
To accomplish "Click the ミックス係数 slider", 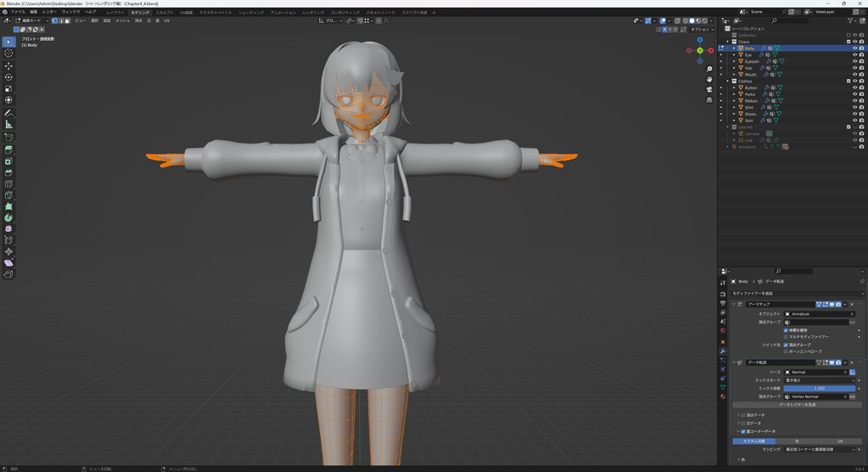I will [x=820, y=388].
